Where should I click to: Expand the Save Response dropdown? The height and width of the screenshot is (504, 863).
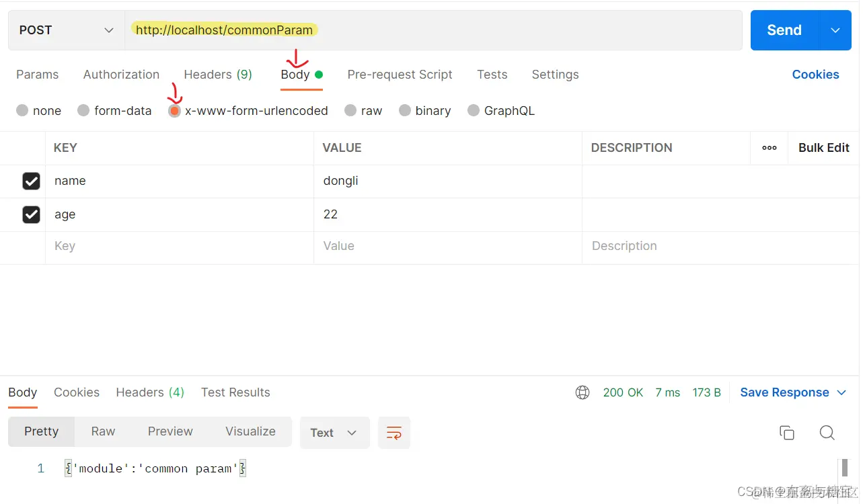(841, 392)
